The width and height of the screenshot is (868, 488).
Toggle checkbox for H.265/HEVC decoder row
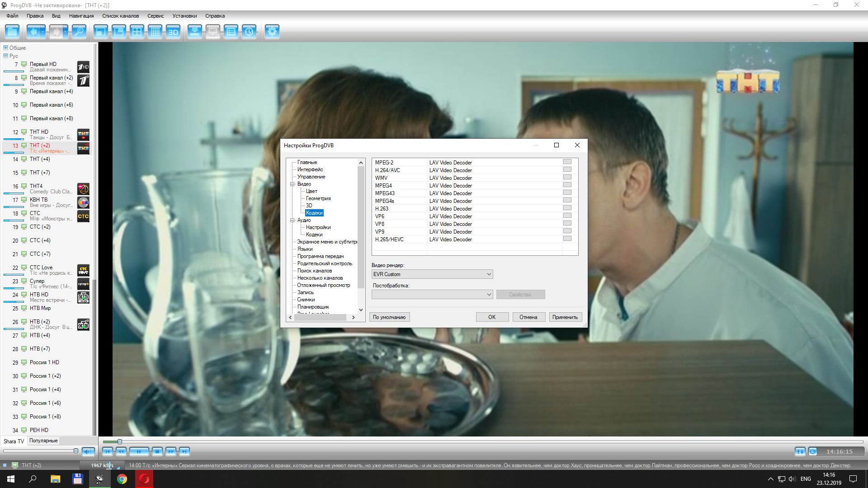click(567, 239)
